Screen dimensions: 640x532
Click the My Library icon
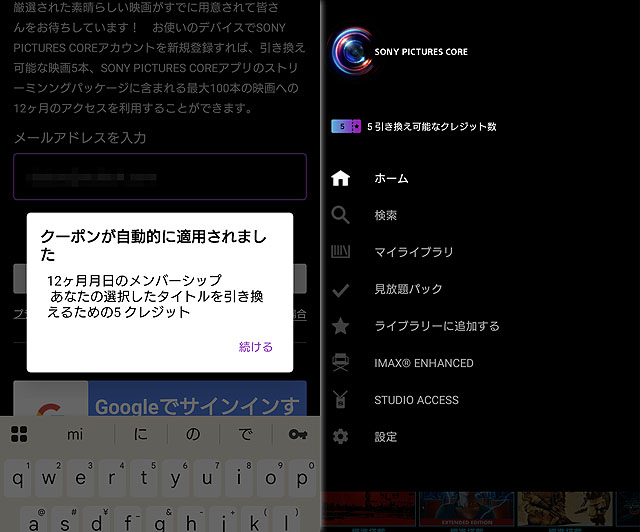[x=340, y=252]
